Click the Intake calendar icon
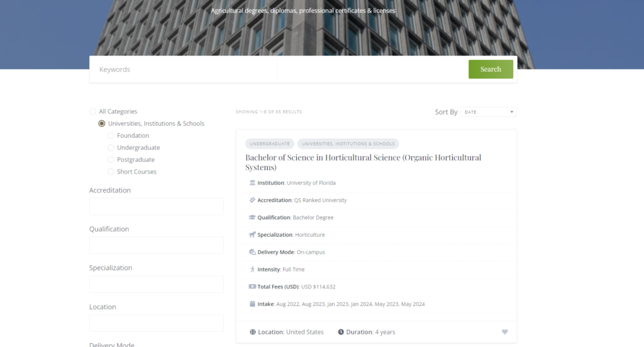644x347 pixels. [x=252, y=304]
